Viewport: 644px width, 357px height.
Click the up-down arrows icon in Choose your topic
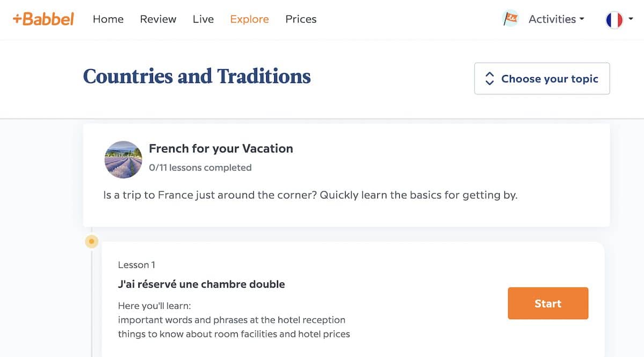click(x=489, y=79)
